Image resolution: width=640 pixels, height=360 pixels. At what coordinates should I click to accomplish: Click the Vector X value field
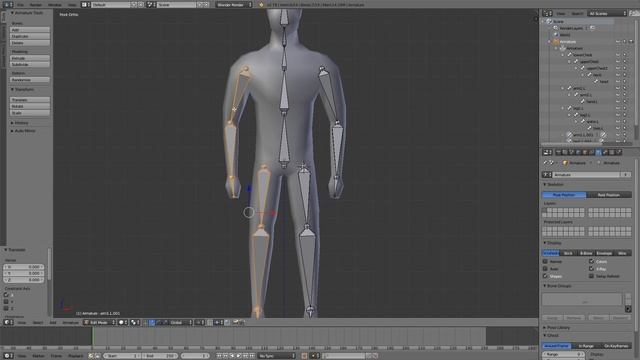(24, 267)
